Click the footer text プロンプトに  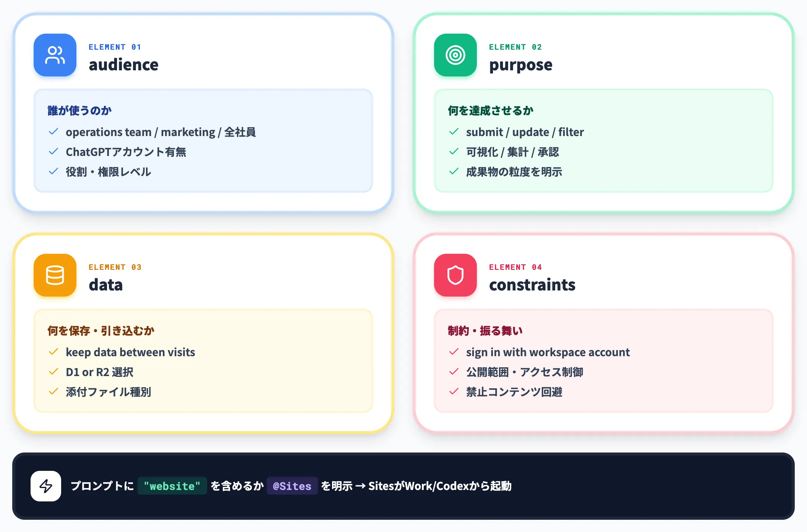[102, 486]
